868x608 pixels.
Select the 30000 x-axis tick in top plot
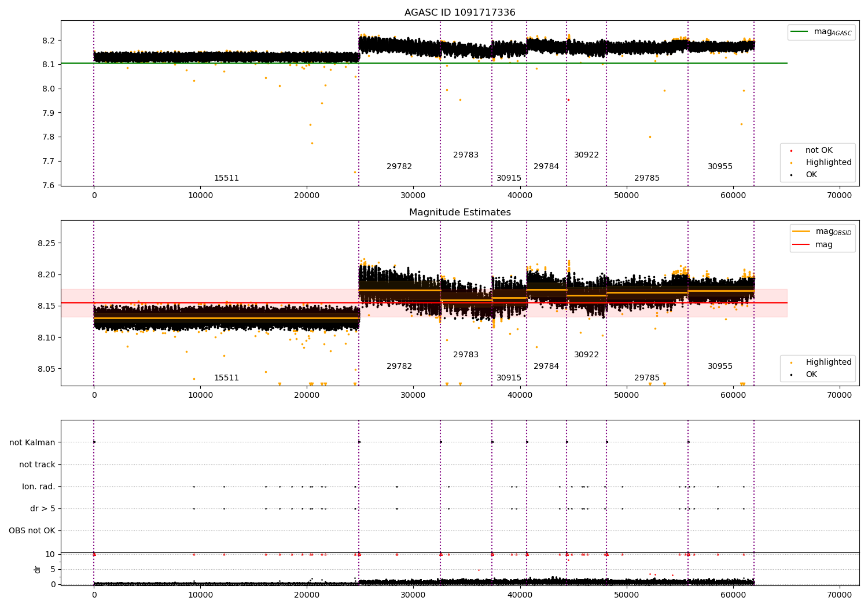tap(413, 195)
